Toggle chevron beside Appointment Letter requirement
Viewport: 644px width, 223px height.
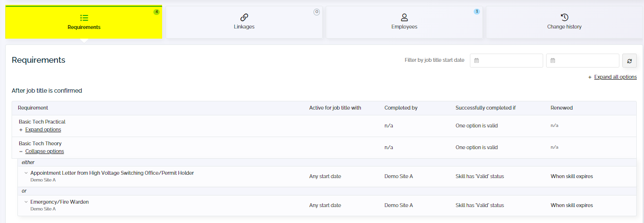[x=26, y=173]
